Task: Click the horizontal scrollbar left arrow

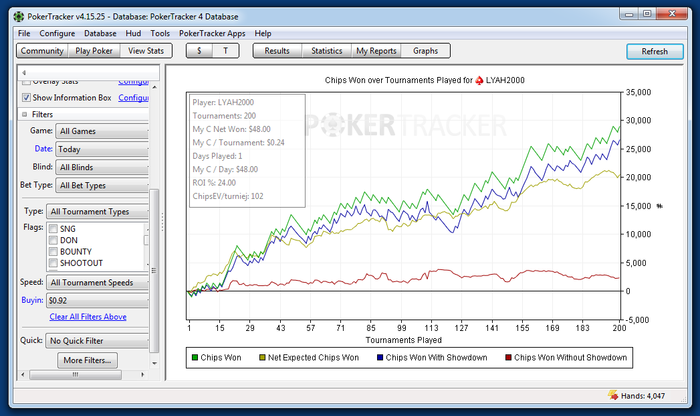Action: click(23, 374)
